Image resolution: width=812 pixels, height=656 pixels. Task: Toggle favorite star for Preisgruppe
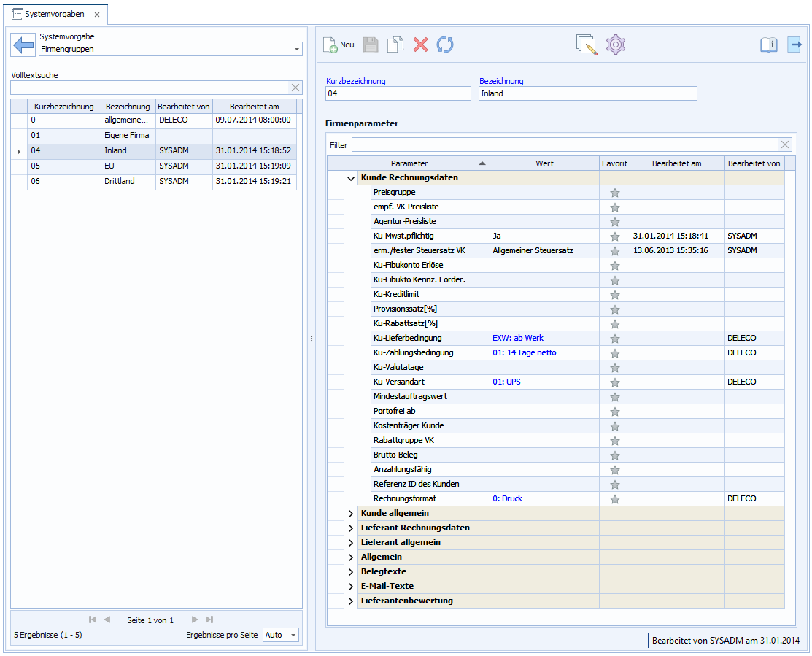[x=614, y=193]
